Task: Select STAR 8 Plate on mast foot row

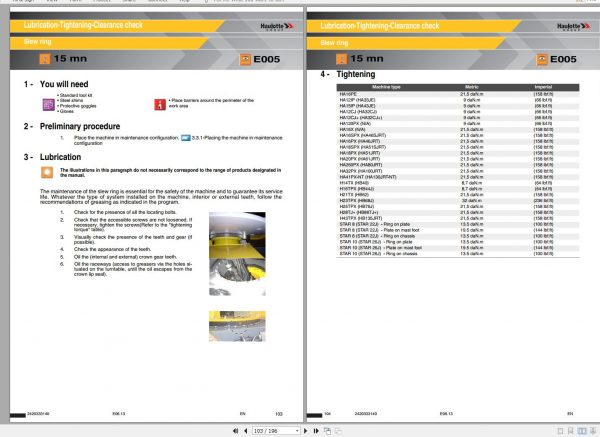Action: 458,230
